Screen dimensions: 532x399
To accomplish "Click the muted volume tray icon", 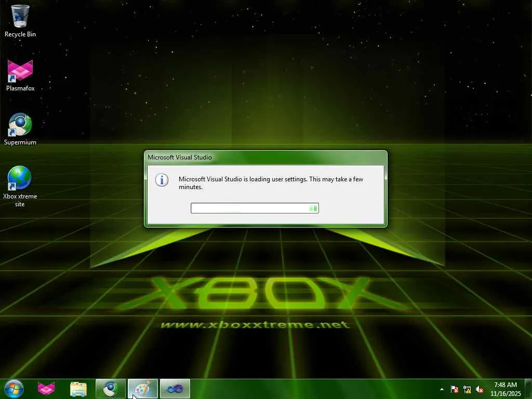I will tap(480, 389).
